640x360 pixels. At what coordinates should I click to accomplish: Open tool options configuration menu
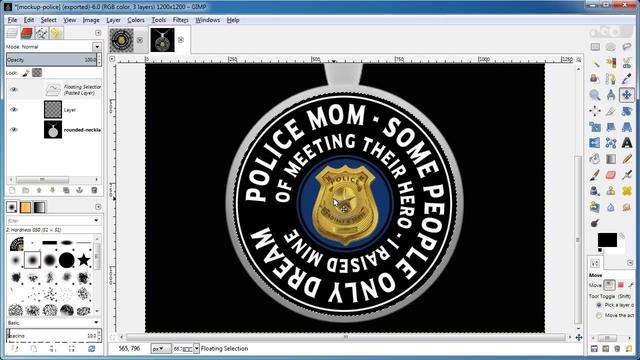(x=630, y=262)
